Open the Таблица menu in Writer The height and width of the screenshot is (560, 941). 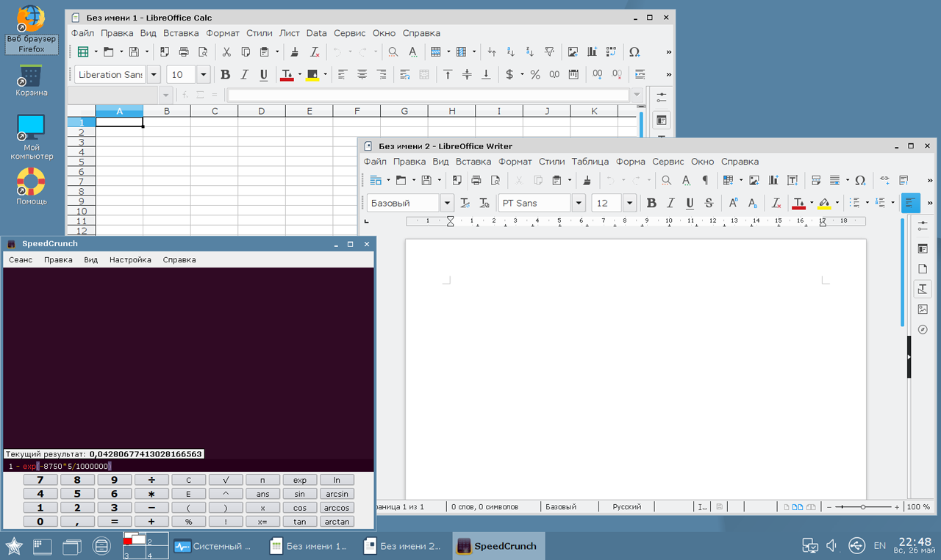coord(590,162)
